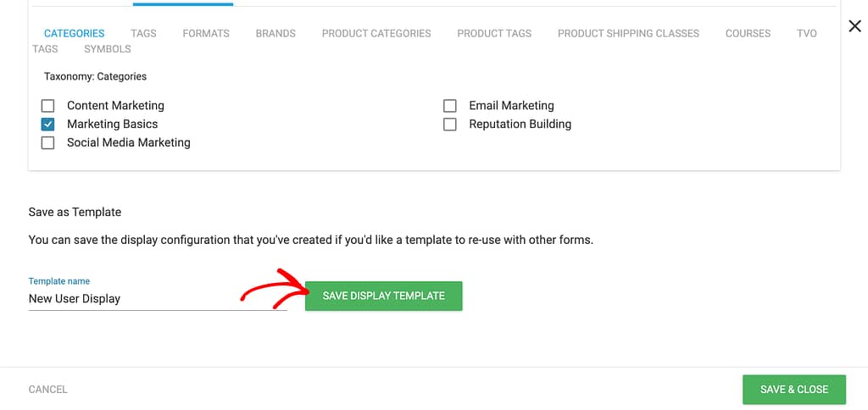This screenshot has width=868, height=410.
Task: Open the Categories tab
Action: coord(75,33)
